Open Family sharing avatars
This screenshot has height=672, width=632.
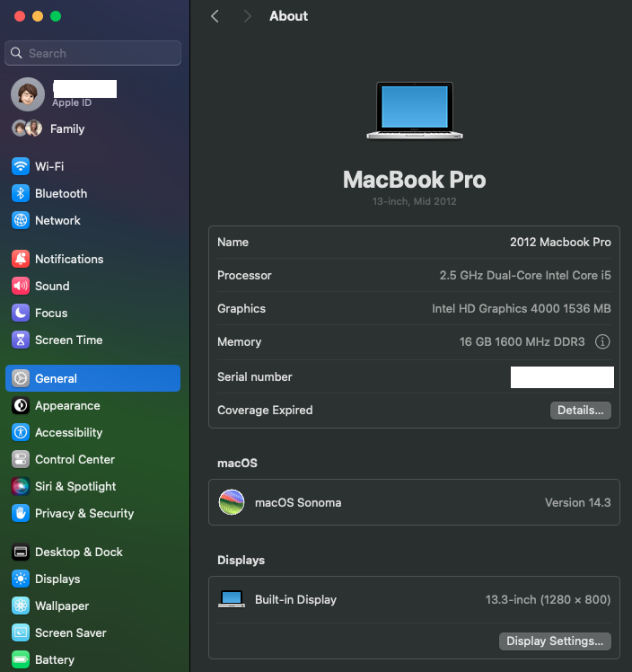pos(27,128)
